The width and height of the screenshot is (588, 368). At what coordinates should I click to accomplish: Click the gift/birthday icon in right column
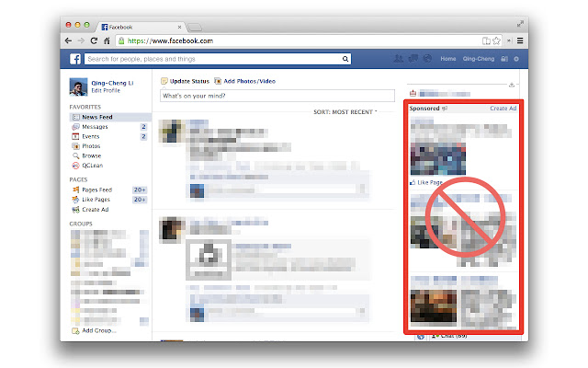click(x=413, y=93)
